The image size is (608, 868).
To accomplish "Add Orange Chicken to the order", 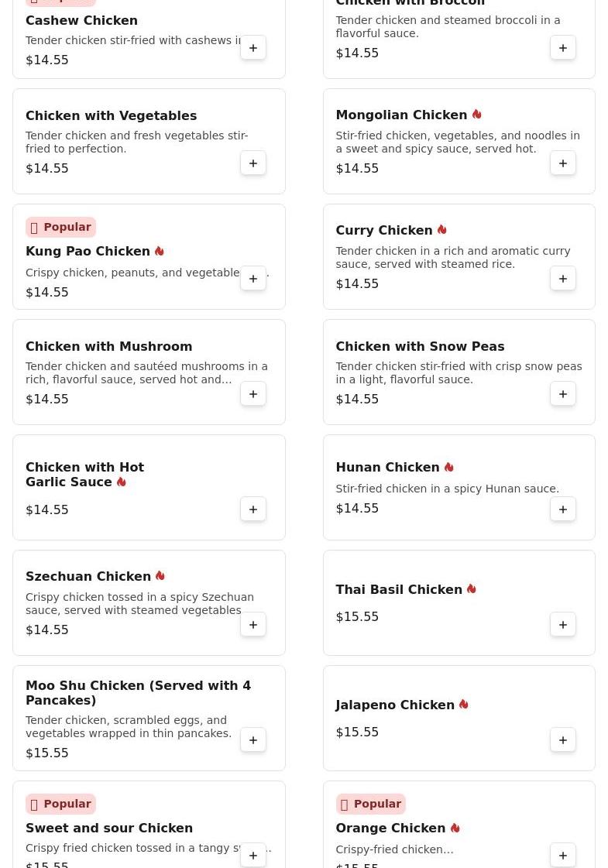I will click(x=563, y=855).
